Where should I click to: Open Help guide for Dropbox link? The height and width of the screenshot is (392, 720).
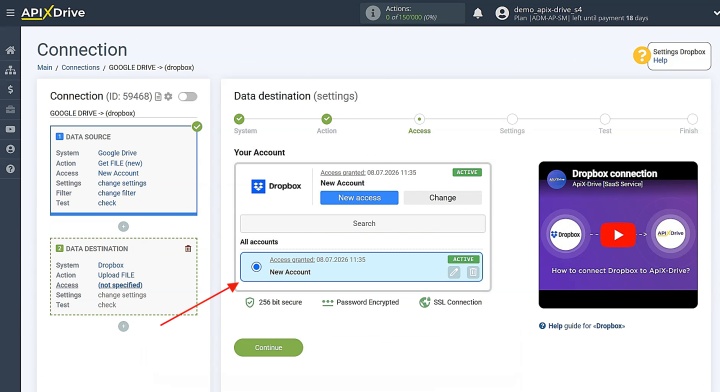582,326
